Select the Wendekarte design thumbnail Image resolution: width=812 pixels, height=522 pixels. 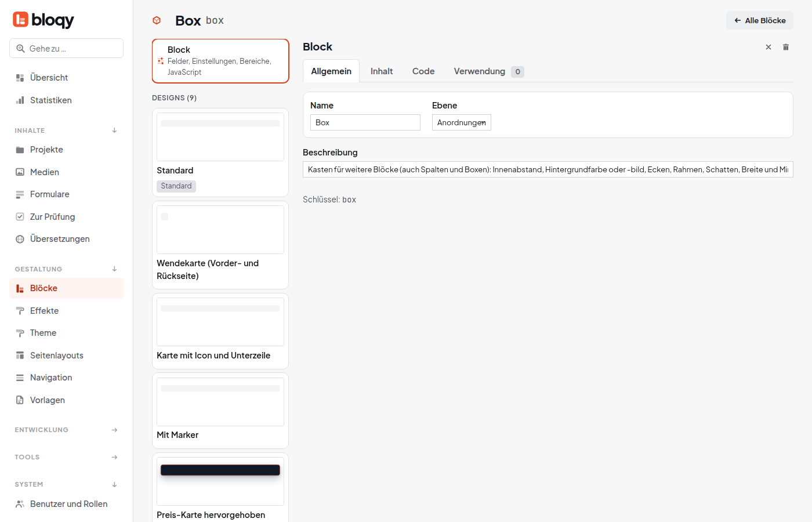[x=220, y=230]
